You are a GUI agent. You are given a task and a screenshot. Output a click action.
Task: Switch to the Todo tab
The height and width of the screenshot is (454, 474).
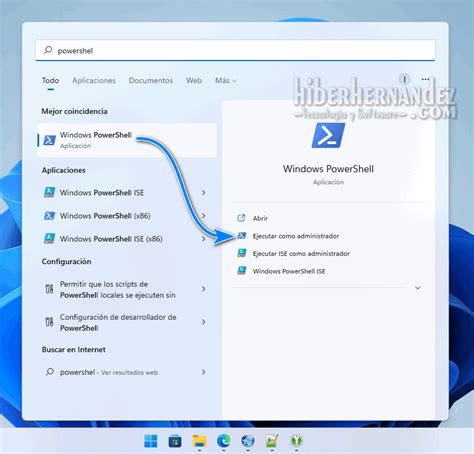point(50,80)
